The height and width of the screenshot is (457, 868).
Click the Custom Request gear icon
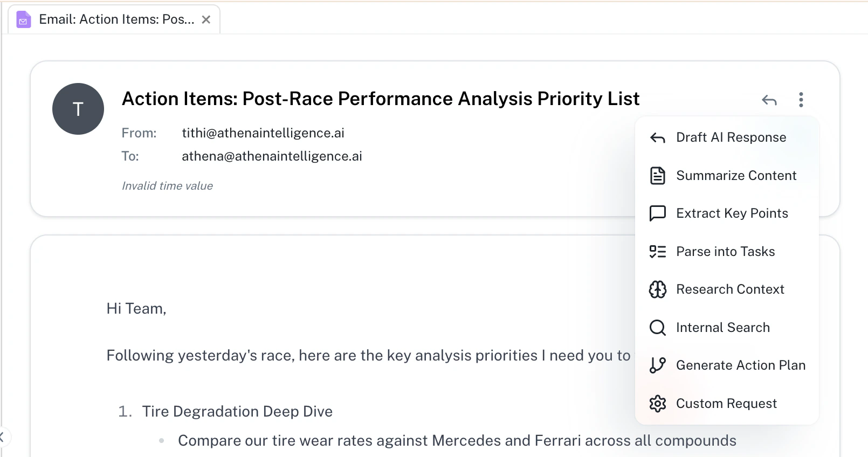(657, 404)
